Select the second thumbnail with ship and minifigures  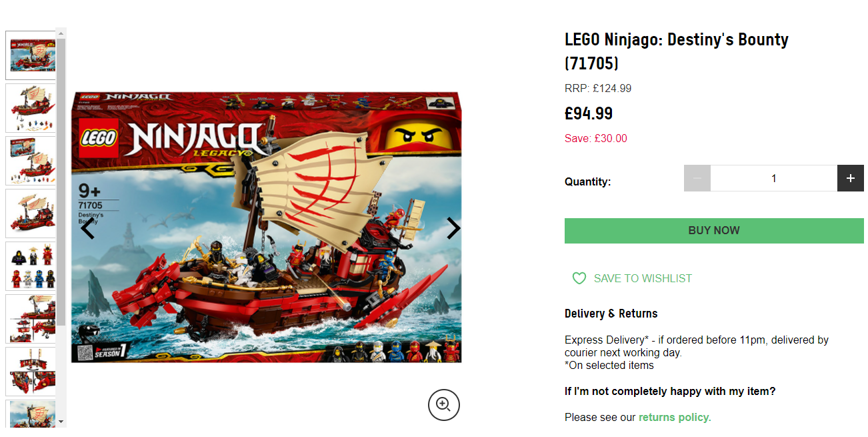[x=31, y=108]
